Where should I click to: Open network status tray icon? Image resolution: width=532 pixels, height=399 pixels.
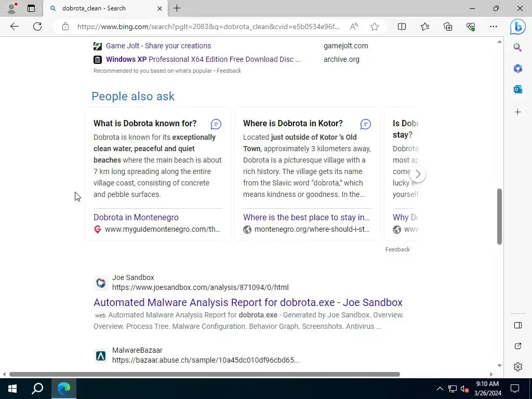pyautogui.click(x=453, y=389)
